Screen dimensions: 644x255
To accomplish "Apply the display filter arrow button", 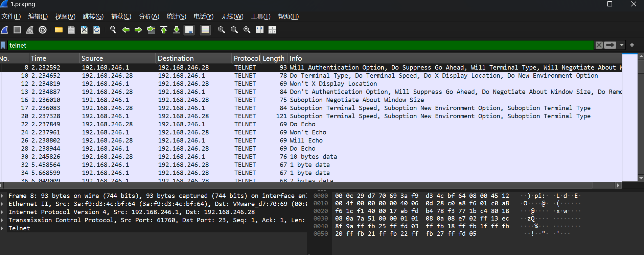I will (x=611, y=45).
